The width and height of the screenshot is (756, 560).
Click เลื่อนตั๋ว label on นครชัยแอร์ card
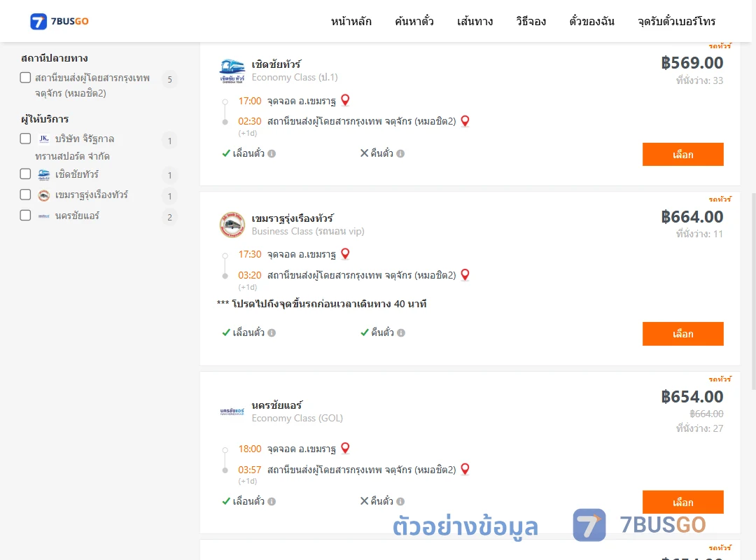point(248,501)
